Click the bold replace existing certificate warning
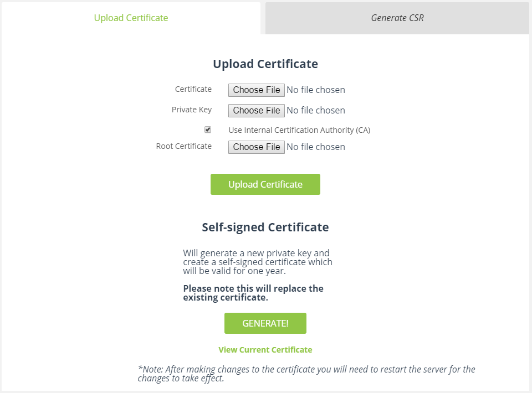532x393 pixels. click(x=253, y=293)
